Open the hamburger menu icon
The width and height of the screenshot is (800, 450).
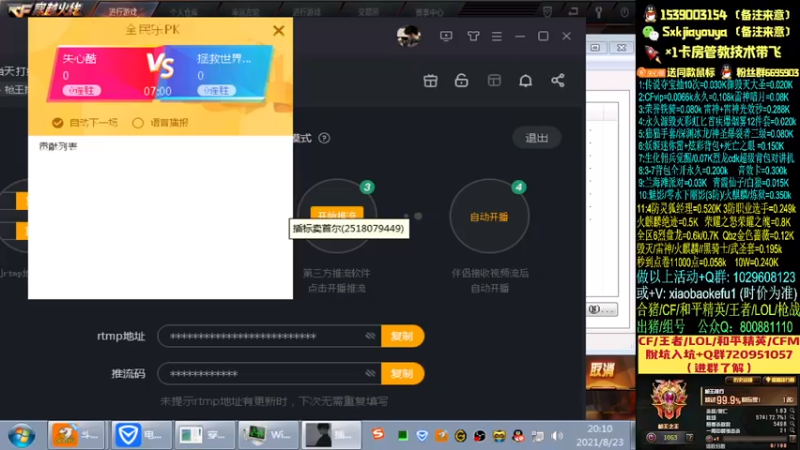(496, 36)
